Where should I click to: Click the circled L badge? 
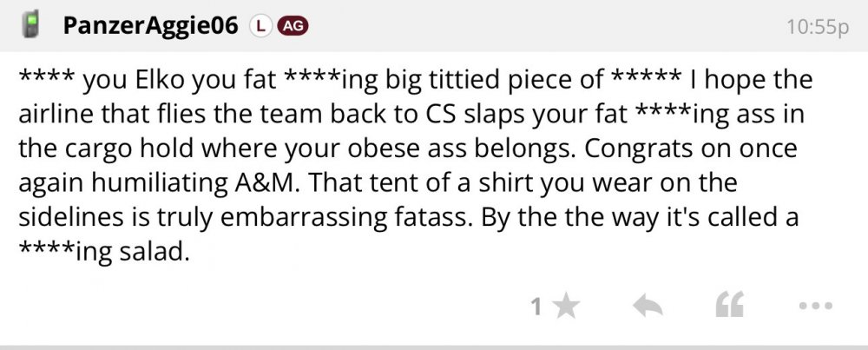pyautogui.click(x=259, y=26)
